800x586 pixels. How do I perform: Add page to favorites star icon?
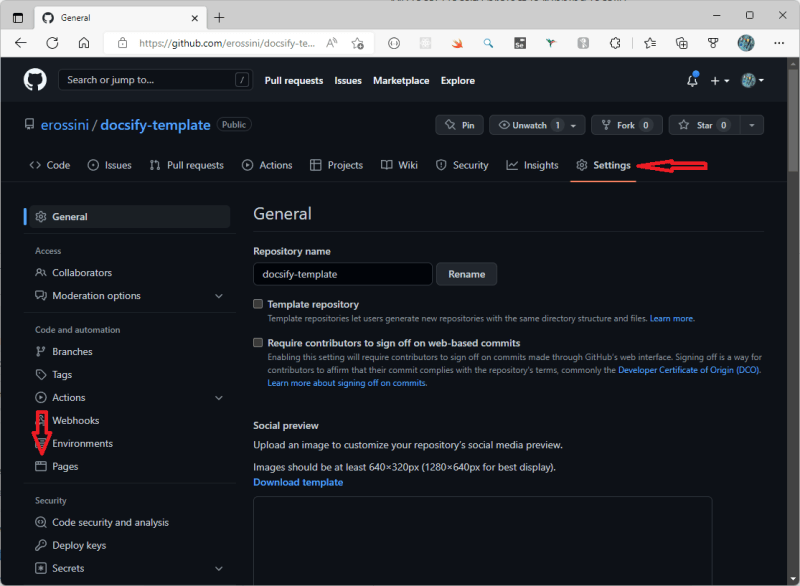pos(358,43)
